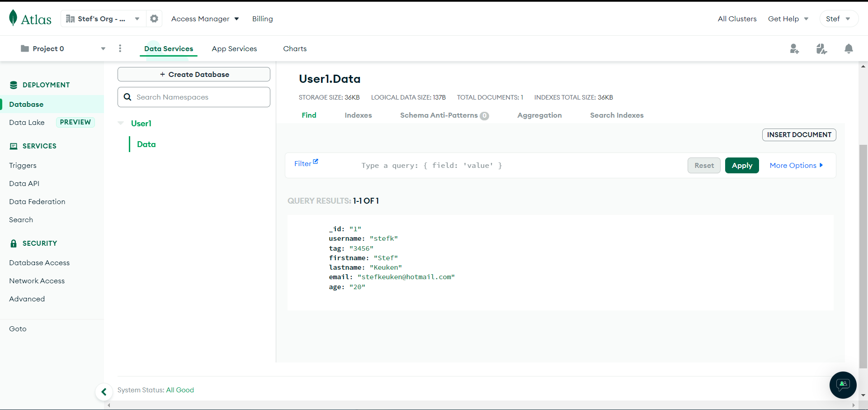The width and height of the screenshot is (868, 410).
Task: Click the username value "stefk"
Action: coord(384,238)
